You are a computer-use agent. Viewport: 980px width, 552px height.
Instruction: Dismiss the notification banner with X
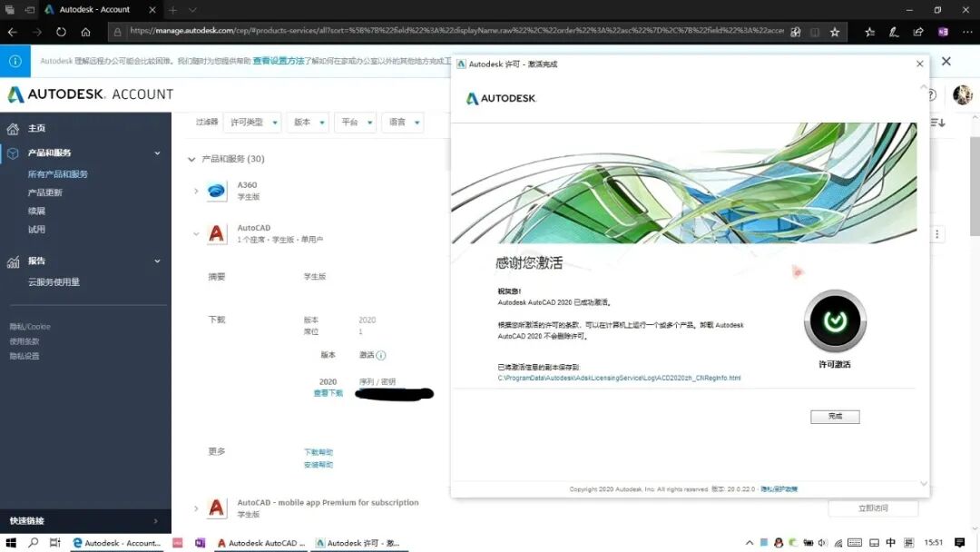point(946,61)
